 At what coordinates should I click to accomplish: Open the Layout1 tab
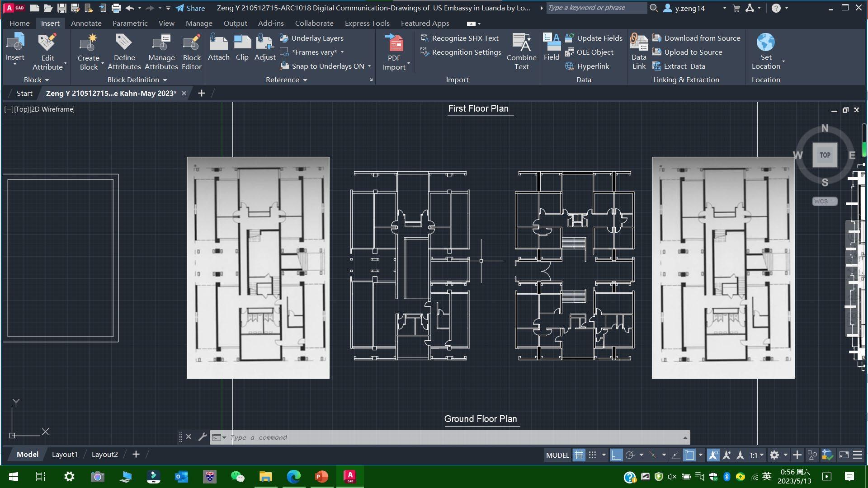65,454
